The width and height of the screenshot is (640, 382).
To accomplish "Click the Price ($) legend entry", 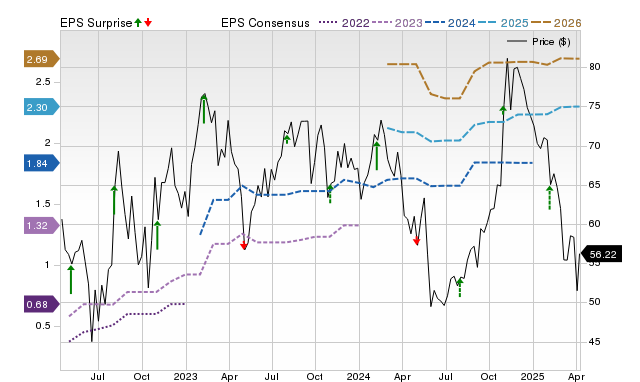I will (539, 42).
